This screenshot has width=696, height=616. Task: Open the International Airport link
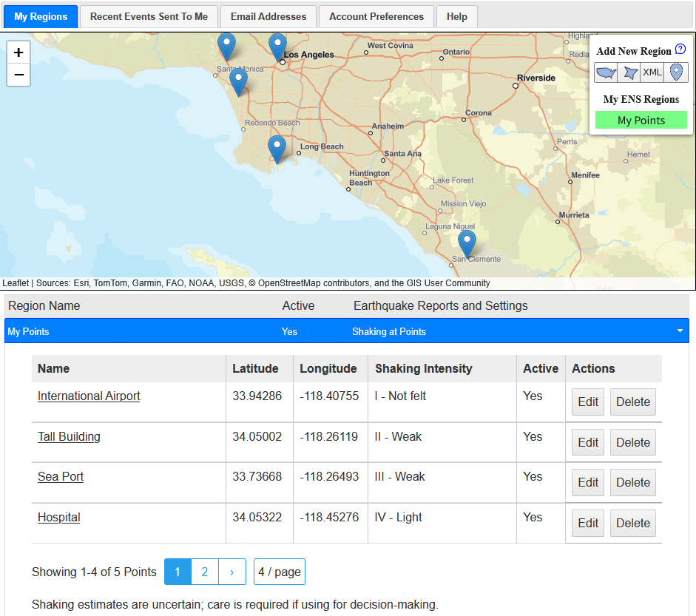(89, 396)
